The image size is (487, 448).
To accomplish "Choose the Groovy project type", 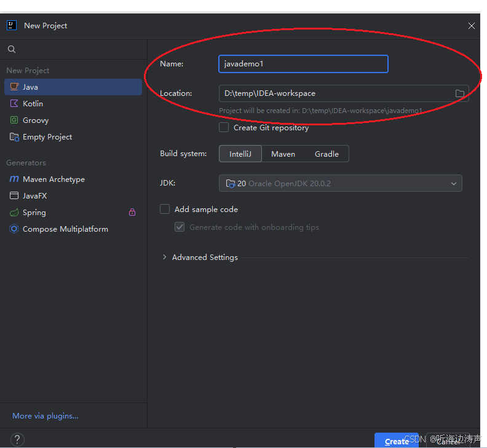I will click(73, 120).
